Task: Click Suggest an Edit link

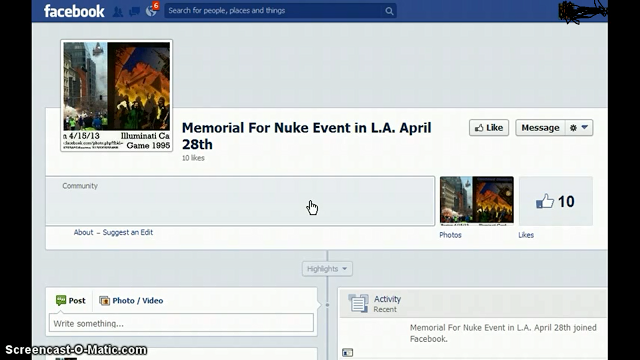Action: tap(128, 232)
